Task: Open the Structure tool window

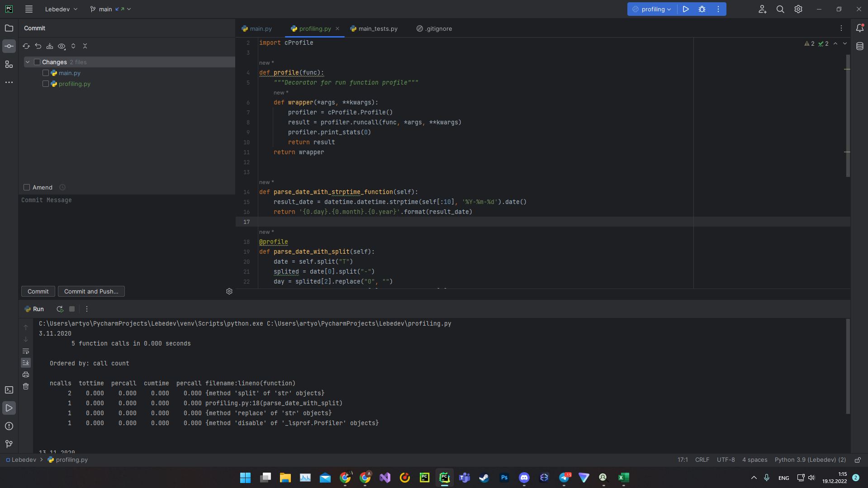Action: click(x=9, y=64)
